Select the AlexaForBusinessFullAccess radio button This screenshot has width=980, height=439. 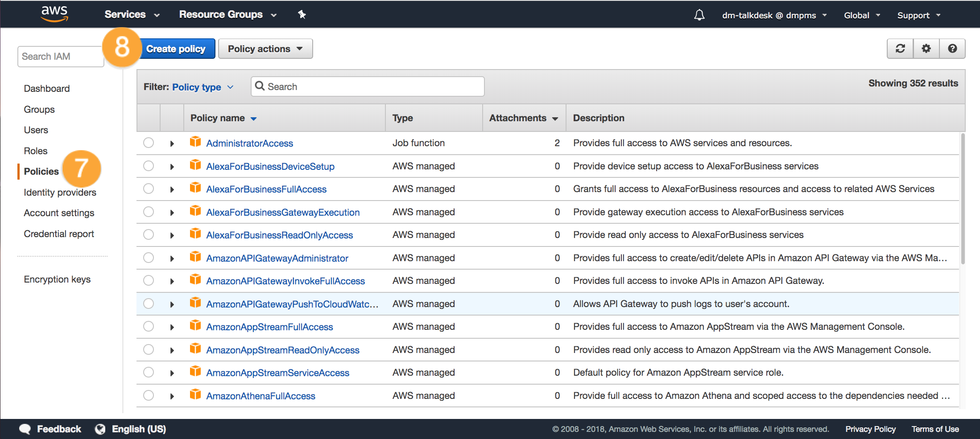tap(149, 189)
